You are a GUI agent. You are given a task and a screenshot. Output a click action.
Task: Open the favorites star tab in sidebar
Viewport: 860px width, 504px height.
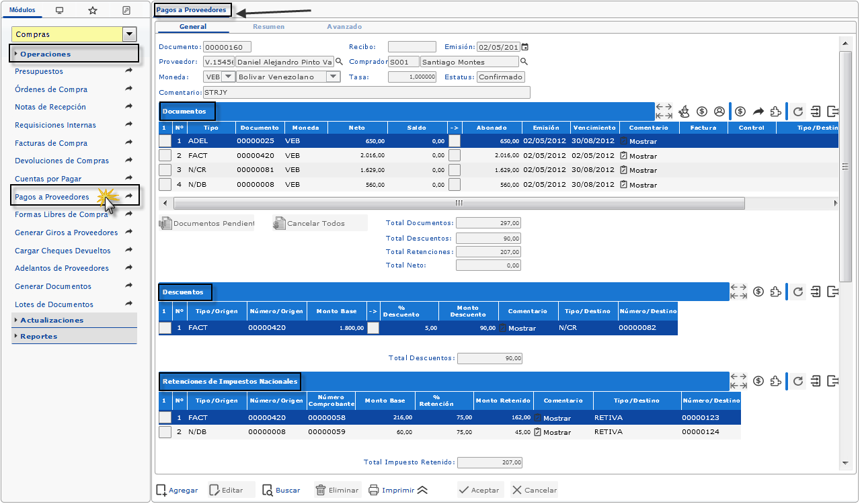tap(93, 11)
